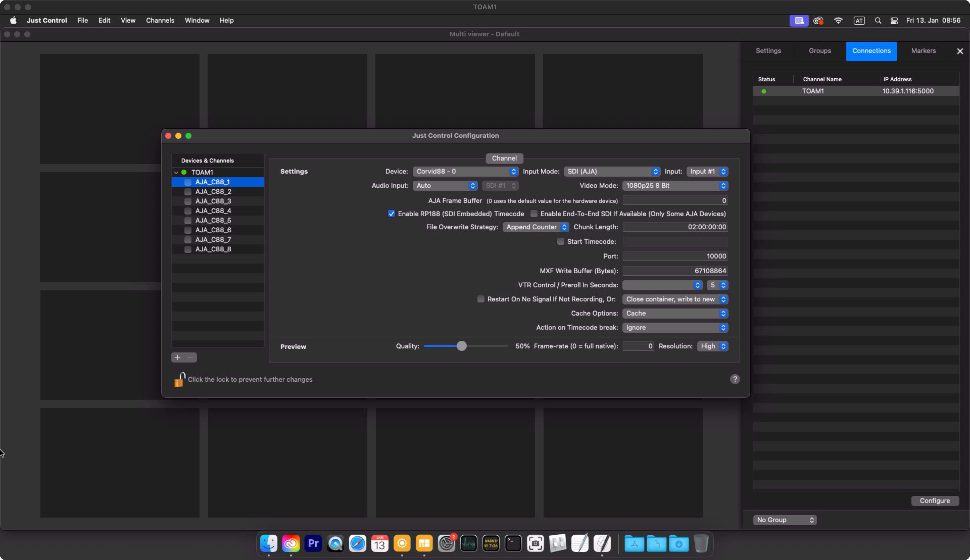Tick the AJA_C88_1 channel checkbox
The image size is (970, 560).
[x=188, y=182]
